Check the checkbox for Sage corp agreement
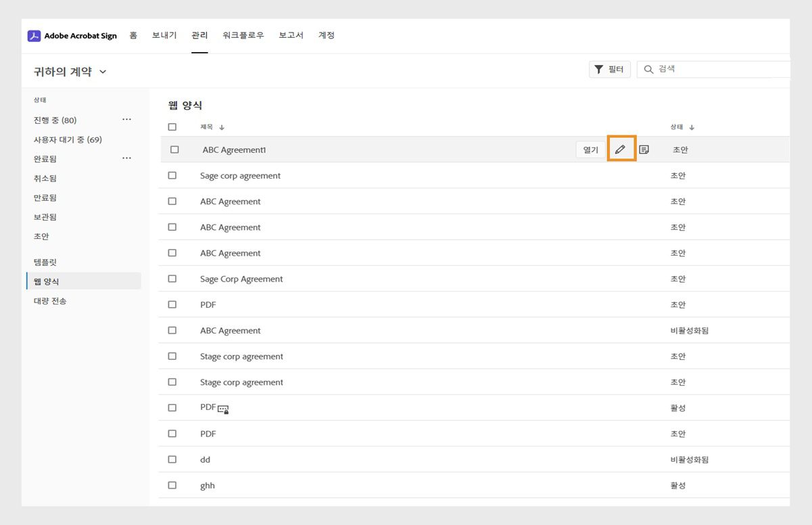 click(172, 175)
